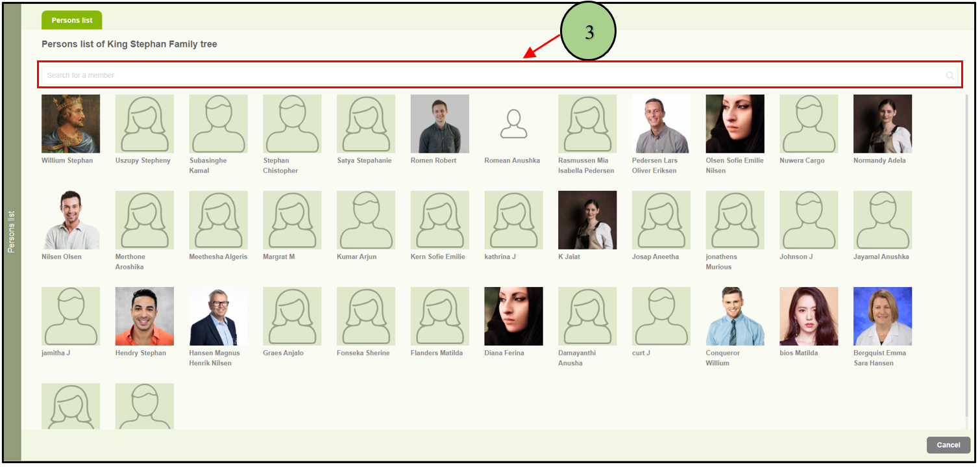This screenshot has height=467, width=980.
Task: Select Pedersen Lars Oliver Eriksen's photo
Action: [661, 124]
